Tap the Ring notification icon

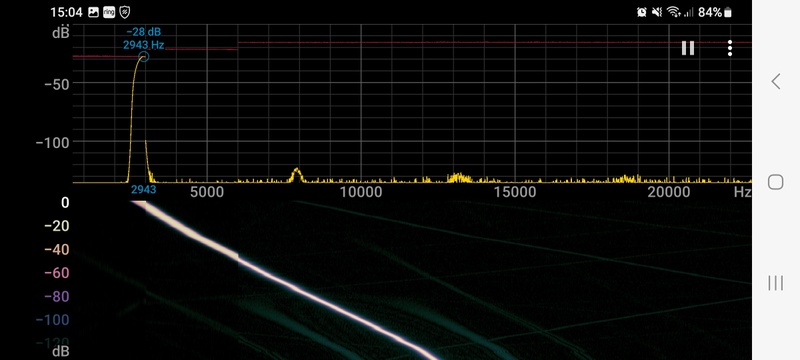(x=109, y=12)
